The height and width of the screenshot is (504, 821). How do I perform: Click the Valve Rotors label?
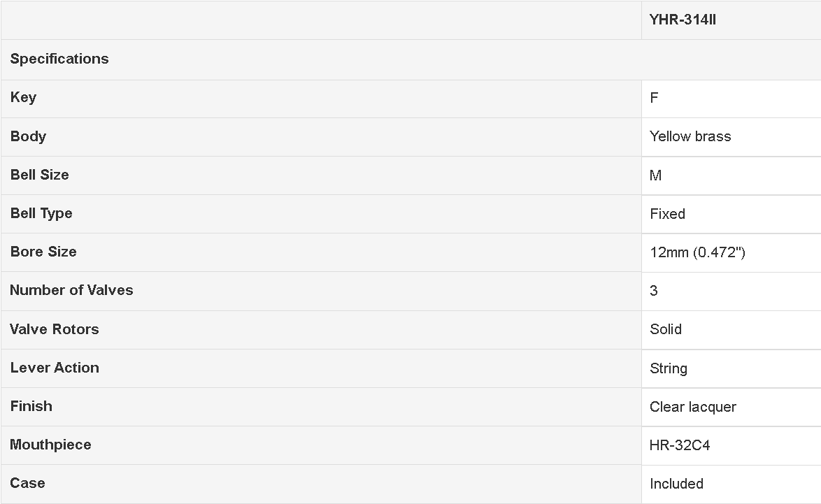[x=55, y=329]
